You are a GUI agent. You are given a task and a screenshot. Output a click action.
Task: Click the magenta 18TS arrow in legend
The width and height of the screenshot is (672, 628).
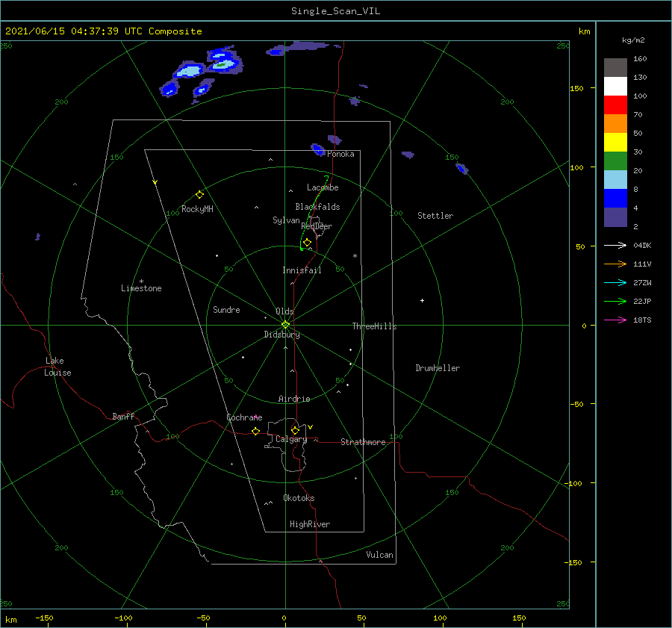click(x=615, y=320)
